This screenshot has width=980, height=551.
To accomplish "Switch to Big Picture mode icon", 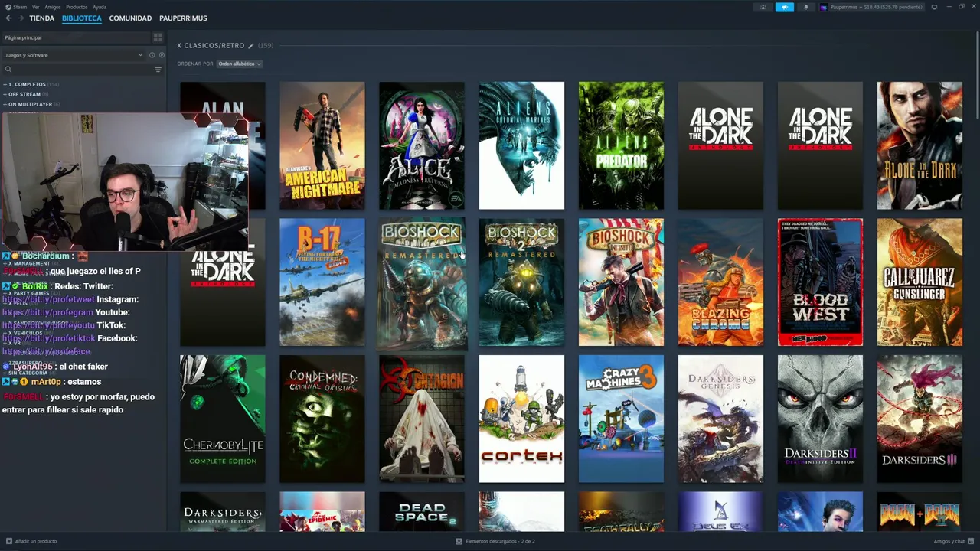I will [934, 7].
